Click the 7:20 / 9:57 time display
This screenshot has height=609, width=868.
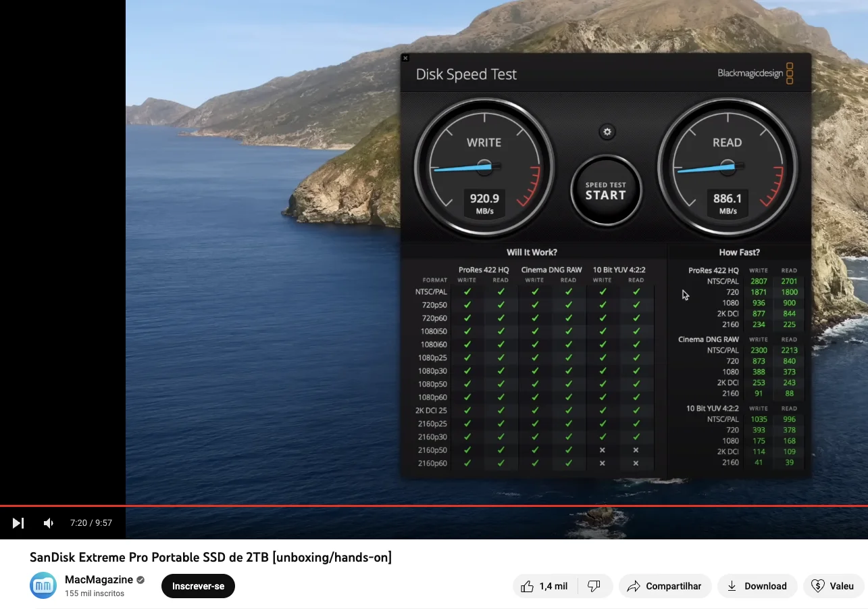click(x=91, y=523)
